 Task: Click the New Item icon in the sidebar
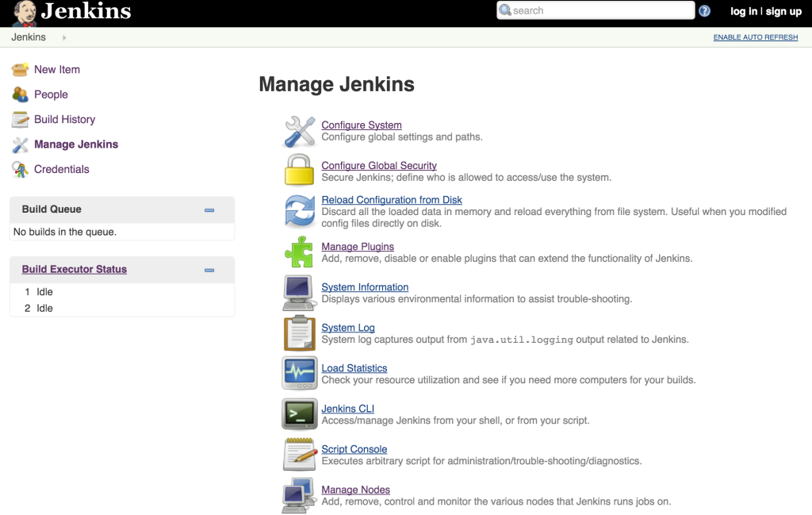19,69
